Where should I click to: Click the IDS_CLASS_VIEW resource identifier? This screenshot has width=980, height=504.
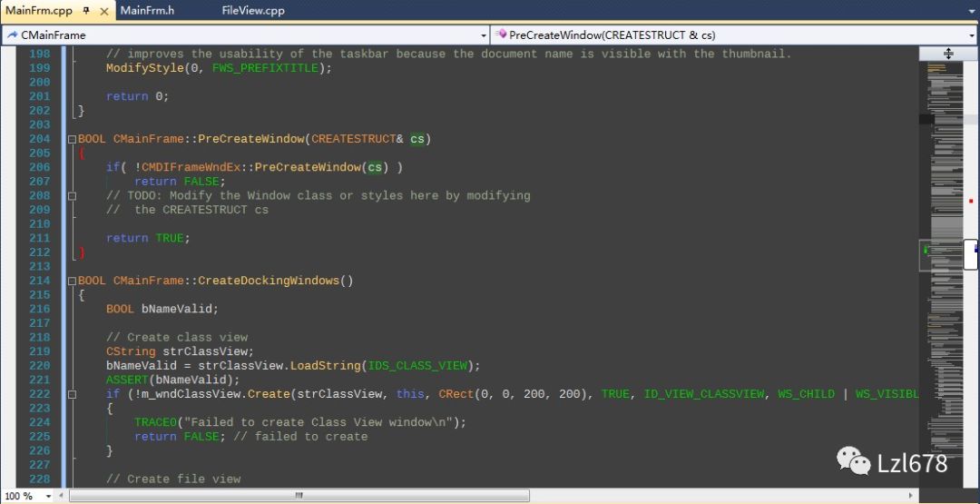(x=416, y=366)
